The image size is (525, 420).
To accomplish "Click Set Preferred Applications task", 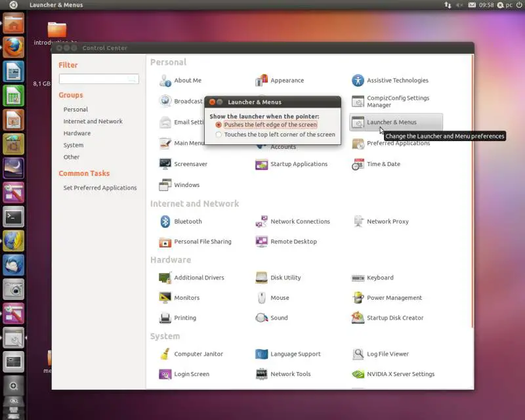I will tap(100, 188).
